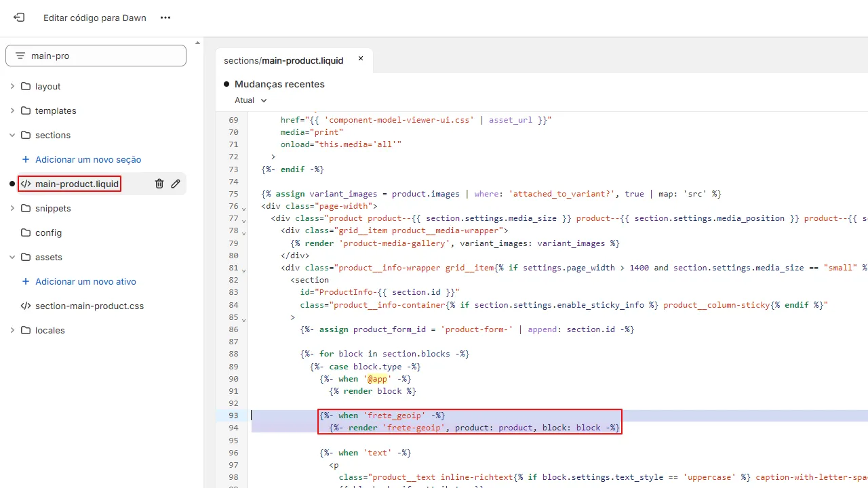Click the locales folder icon
868x488 pixels.
[26, 330]
